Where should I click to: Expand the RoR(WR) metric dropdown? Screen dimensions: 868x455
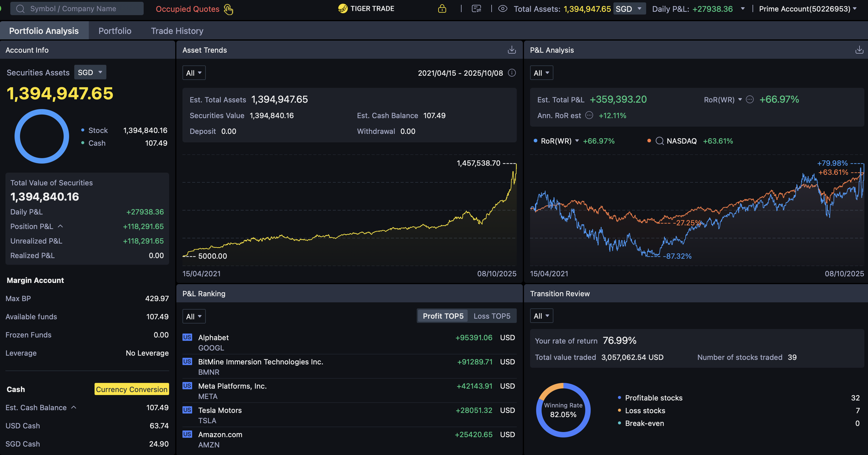point(741,100)
